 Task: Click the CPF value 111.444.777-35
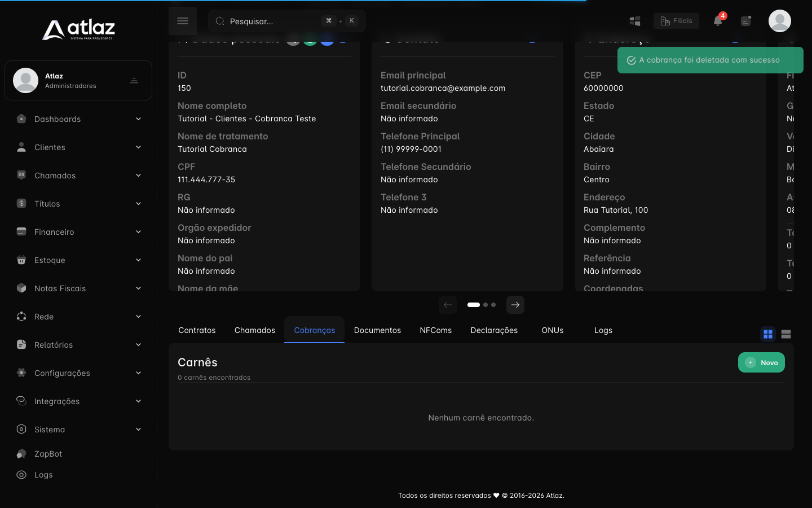[x=206, y=179]
